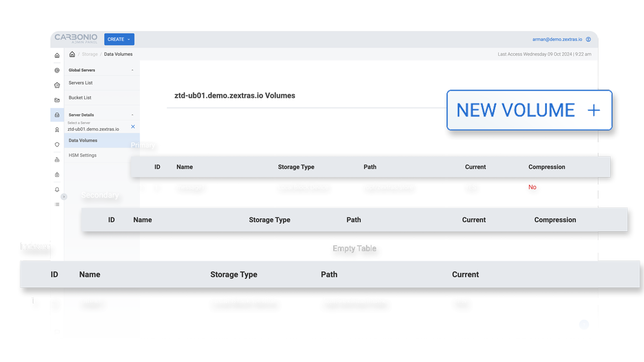Collapse the Global Servers section
The height and width of the screenshot is (362, 644).
pos(133,70)
